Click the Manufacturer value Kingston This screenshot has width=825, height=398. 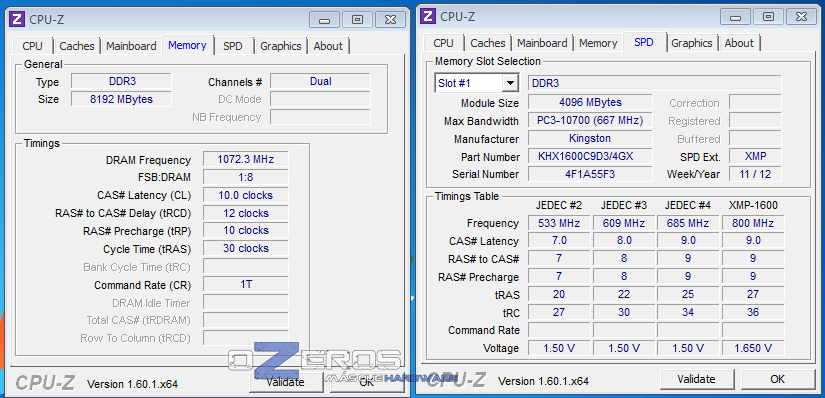[x=590, y=138]
